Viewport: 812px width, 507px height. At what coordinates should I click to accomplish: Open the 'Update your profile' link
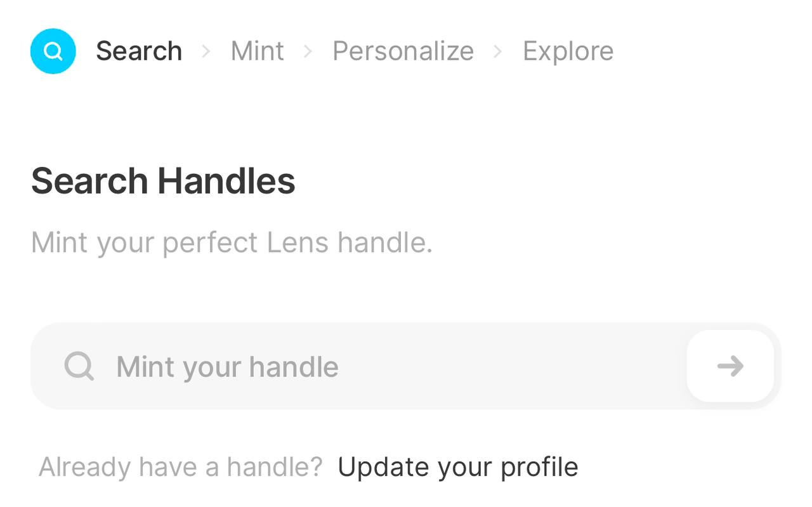(x=458, y=467)
